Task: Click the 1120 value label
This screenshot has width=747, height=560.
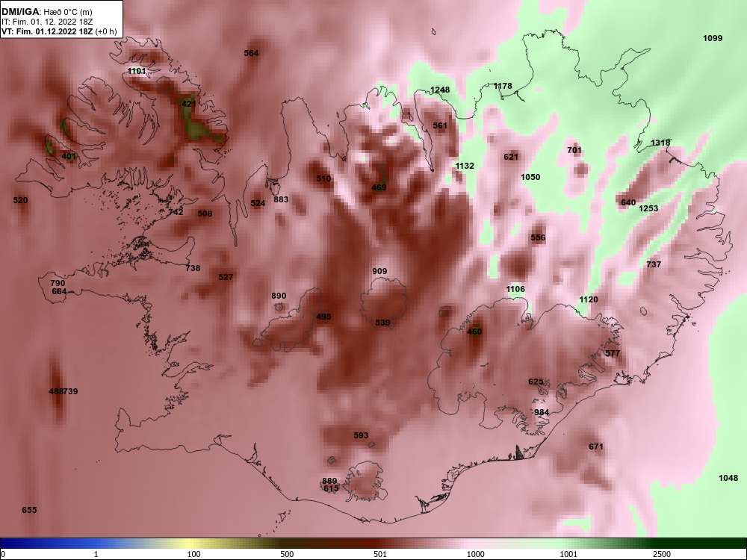Action: coord(589,299)
